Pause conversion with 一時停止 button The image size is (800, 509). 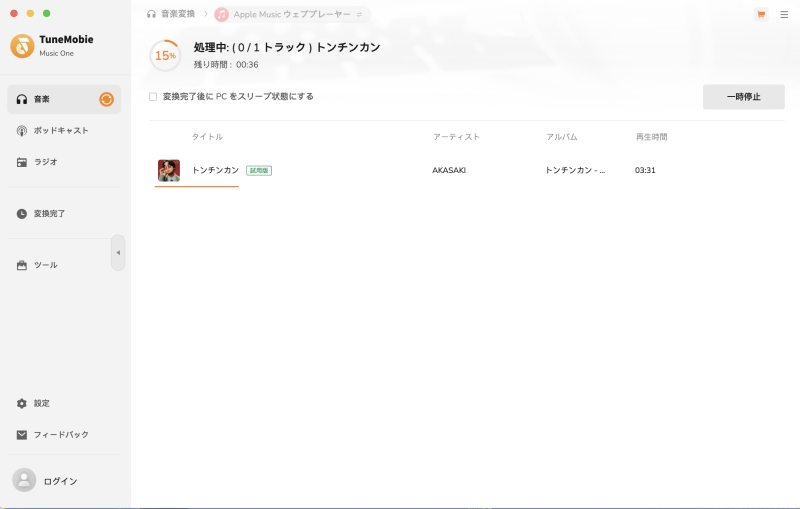pyautogui.click(x=743, y=97)
